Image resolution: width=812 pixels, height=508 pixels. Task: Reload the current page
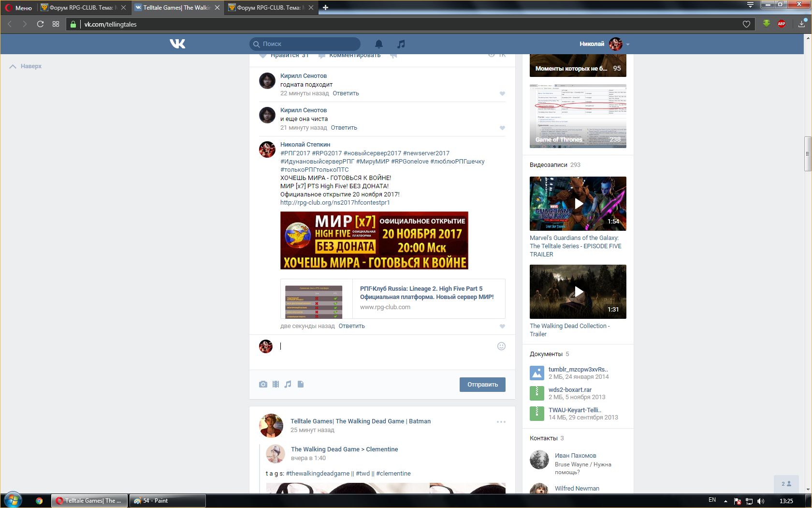(40, 24)
